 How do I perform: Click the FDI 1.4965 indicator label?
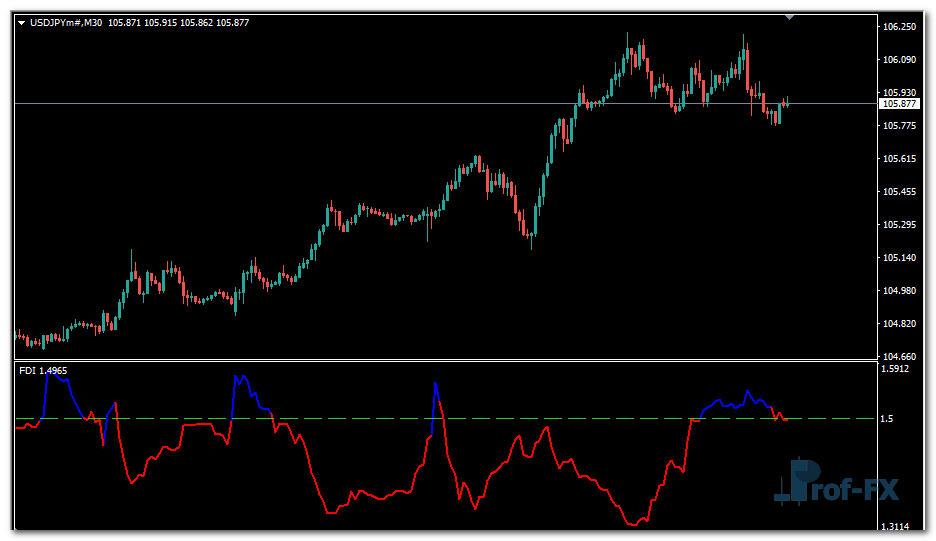pos(43,371)
